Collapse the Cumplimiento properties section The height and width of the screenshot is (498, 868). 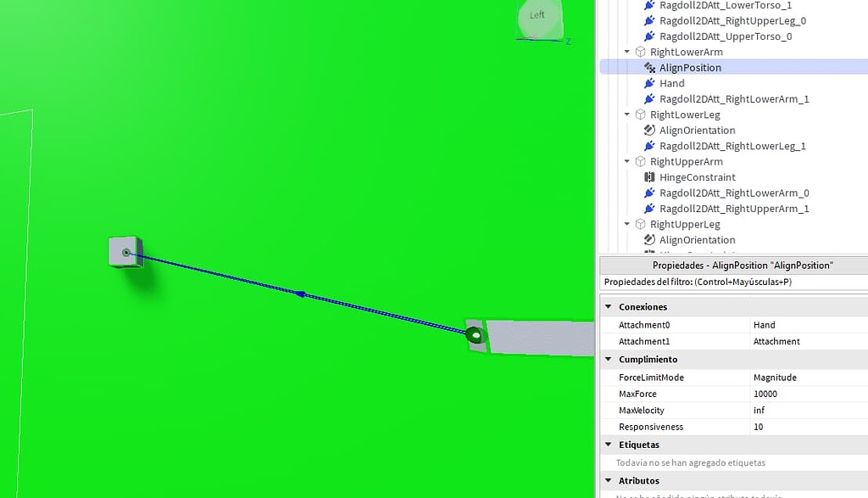pos(609,359)
